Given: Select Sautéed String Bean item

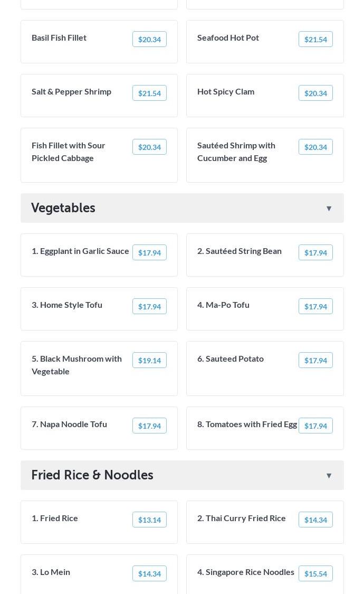Looking at the screenshot, I should click(240, 251).
